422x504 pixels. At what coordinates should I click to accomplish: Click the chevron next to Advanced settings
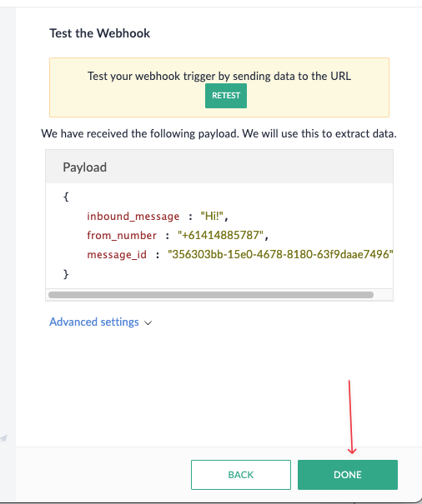tap(148, 322)
